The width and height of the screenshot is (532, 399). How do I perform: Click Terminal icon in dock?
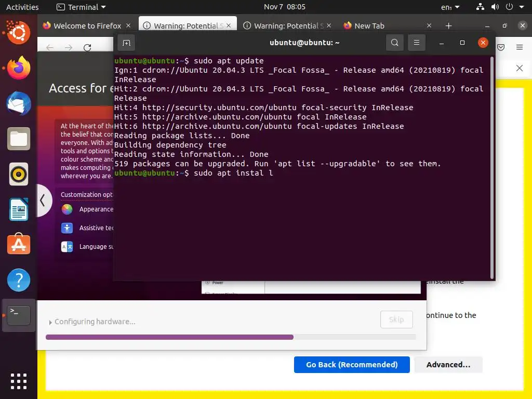[x=19, y=315]
